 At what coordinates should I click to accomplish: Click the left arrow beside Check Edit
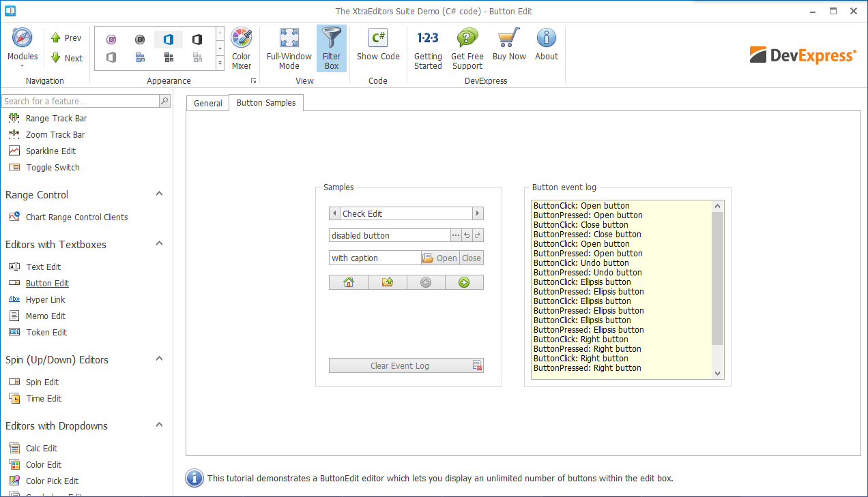tap(334, 213)
